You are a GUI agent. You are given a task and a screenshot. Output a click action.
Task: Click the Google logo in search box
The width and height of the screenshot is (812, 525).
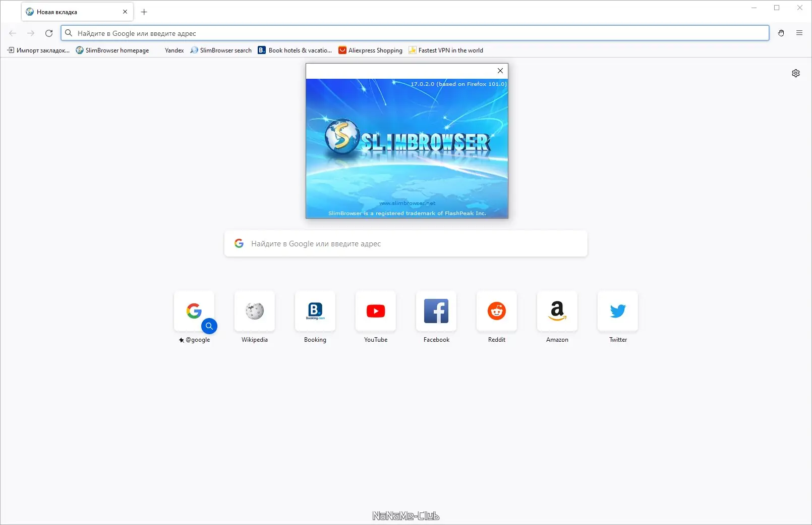pos(239,243)
